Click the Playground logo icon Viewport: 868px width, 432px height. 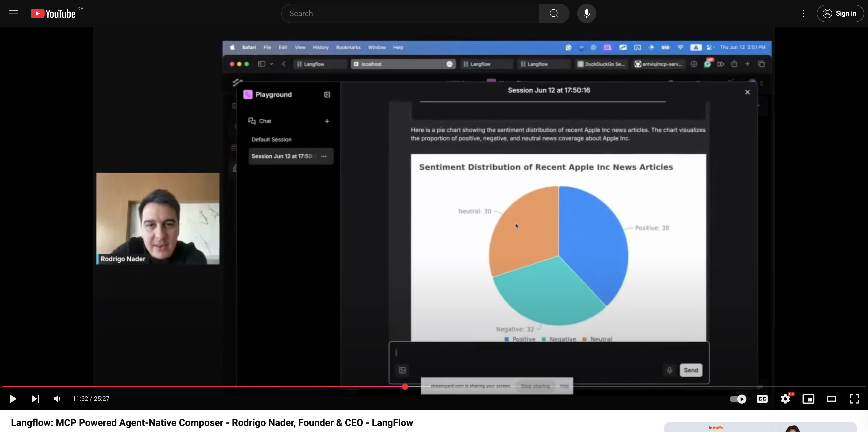pos(248,94)
